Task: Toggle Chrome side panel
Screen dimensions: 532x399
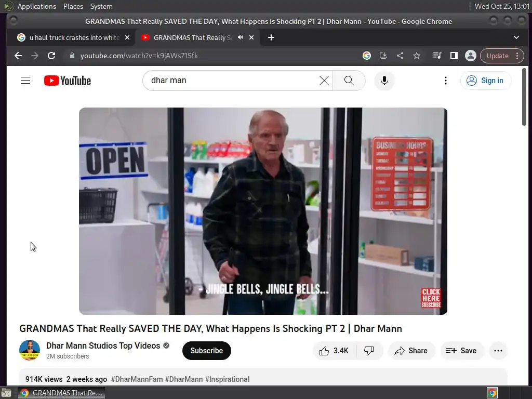Action: point(454,56)
